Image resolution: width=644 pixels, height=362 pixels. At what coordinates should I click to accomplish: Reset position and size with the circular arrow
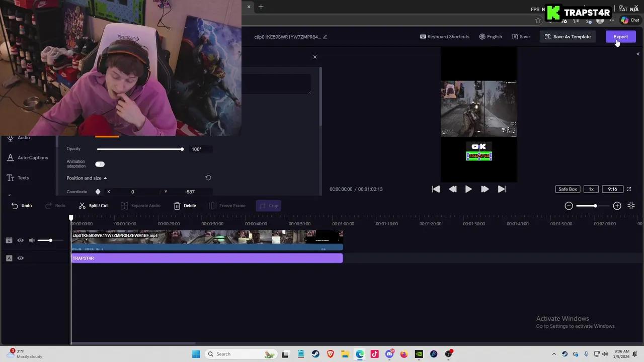(208, 177)
